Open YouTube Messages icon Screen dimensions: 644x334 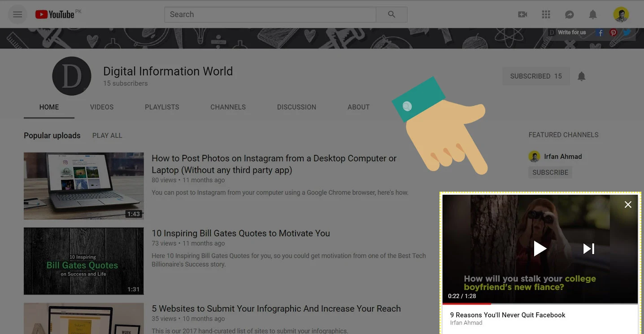tap(569, 14)
